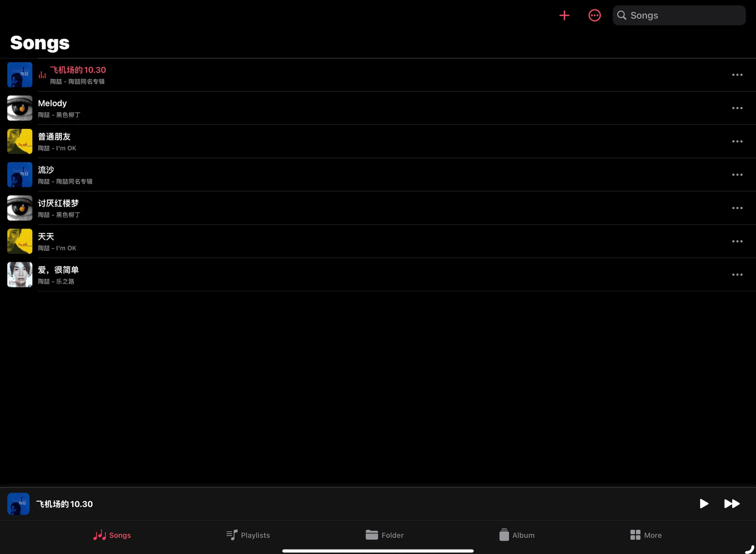Switch to the Playlists tab
The image size is (756, 554).
click(248, 535)
